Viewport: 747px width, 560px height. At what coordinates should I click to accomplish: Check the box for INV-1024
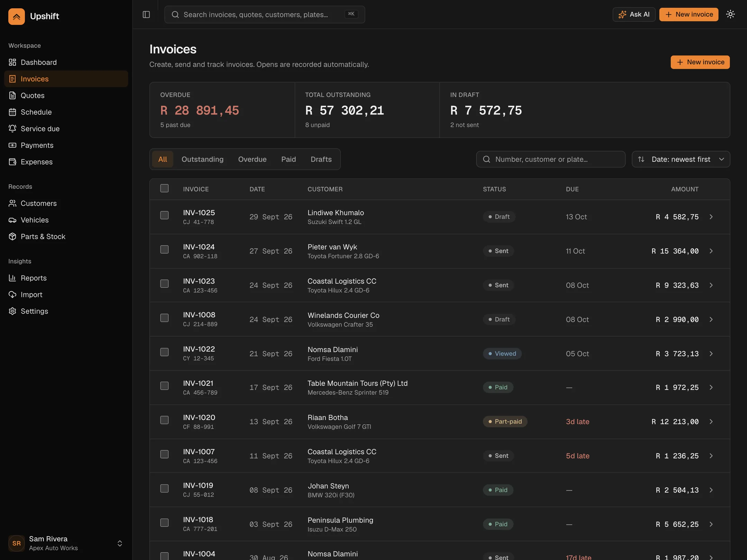point(165,249)
